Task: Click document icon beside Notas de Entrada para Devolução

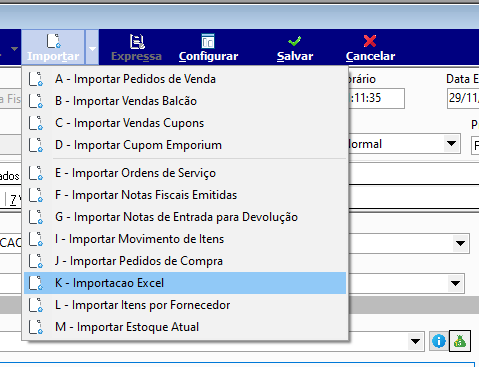Action: (36, 217)
